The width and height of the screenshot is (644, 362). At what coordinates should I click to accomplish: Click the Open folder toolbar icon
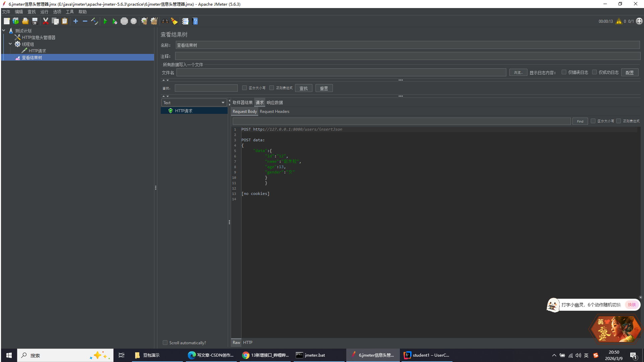click(x=25, y=21)
